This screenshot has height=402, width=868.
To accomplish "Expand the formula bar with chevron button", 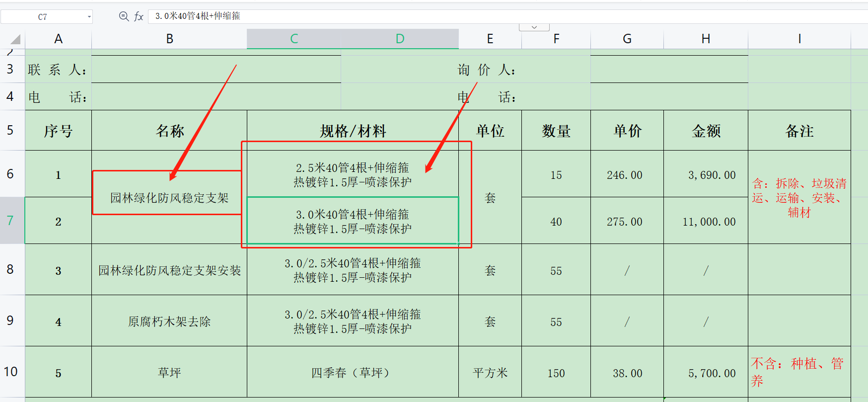I will point(534,27).
